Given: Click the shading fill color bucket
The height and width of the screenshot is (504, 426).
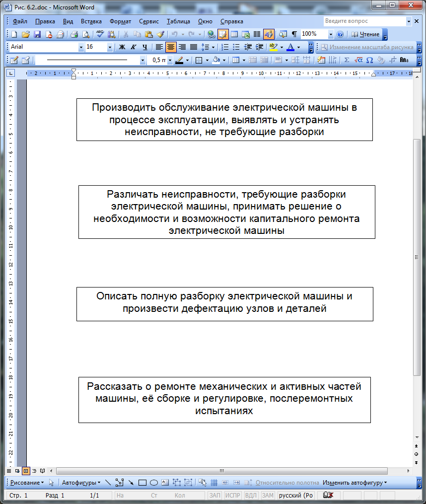Looking at the screenshot, I should (x=216, y=60).
